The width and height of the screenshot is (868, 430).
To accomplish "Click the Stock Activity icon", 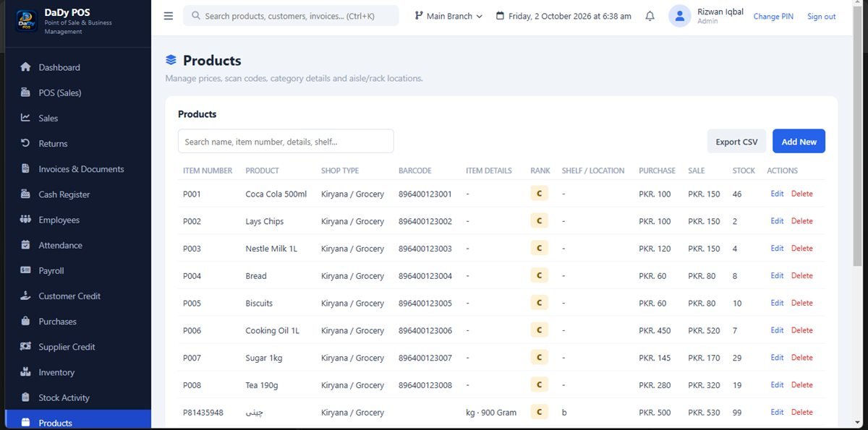I will pyautogui.click(x=25, y=397).
